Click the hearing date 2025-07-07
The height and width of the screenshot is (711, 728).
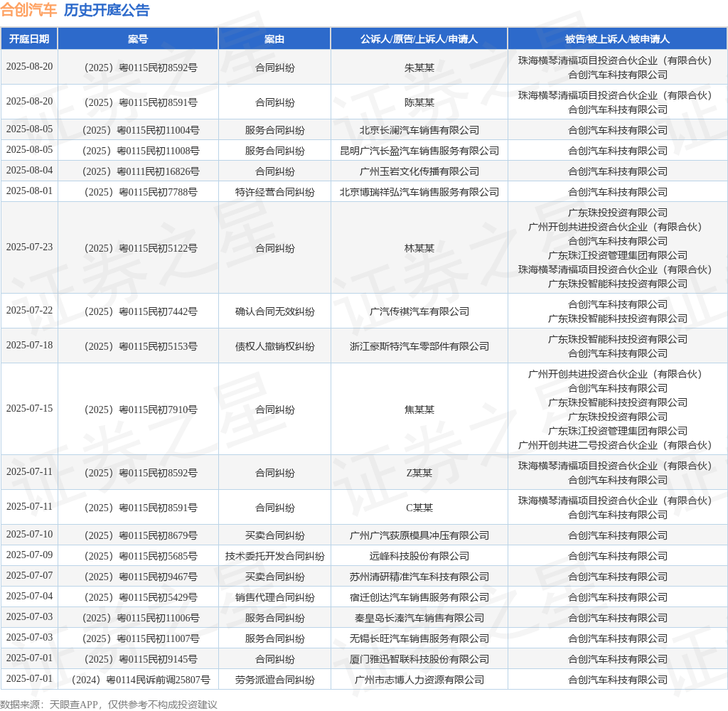29,575
